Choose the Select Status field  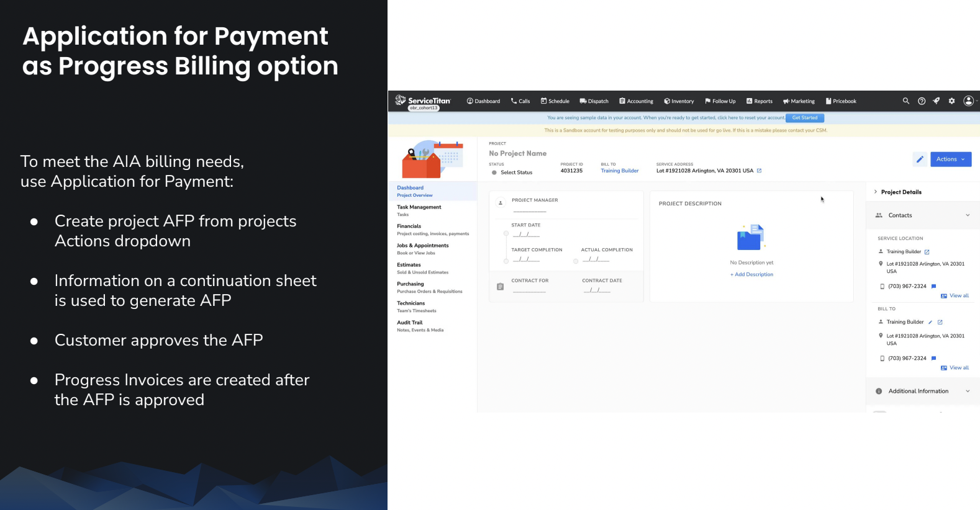point(512,172)
